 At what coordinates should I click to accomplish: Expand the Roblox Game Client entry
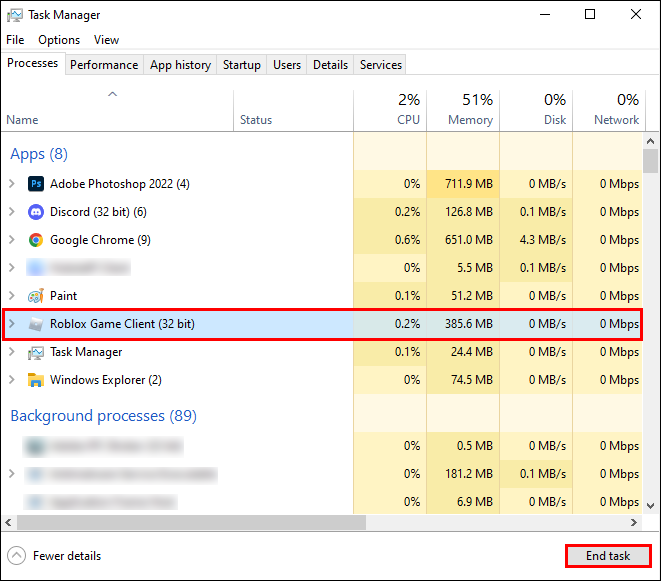click(12, 323)
